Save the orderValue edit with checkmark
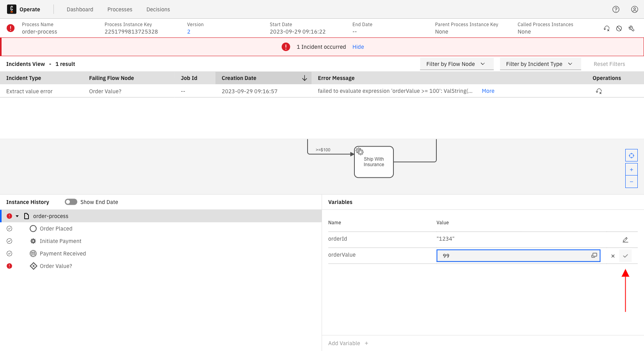The height and width of the screenshot is (351, 644). [x=625, y=256]
